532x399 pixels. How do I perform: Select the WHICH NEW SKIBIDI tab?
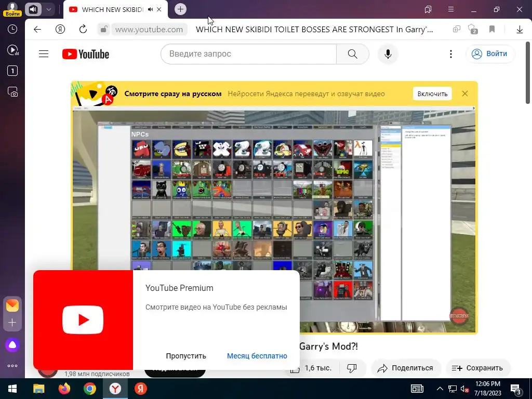pos(113,9)
